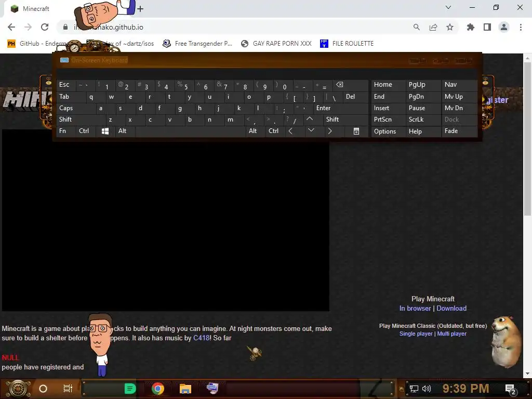
Task: Click the context menu key
Action: [356, 131]
